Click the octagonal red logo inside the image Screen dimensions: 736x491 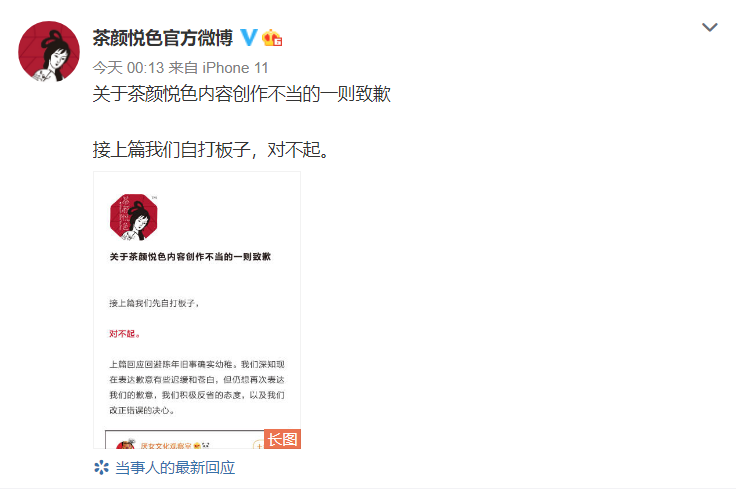134,217
